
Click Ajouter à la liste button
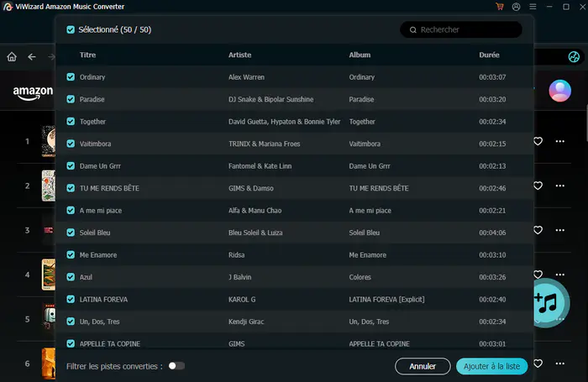491,366
